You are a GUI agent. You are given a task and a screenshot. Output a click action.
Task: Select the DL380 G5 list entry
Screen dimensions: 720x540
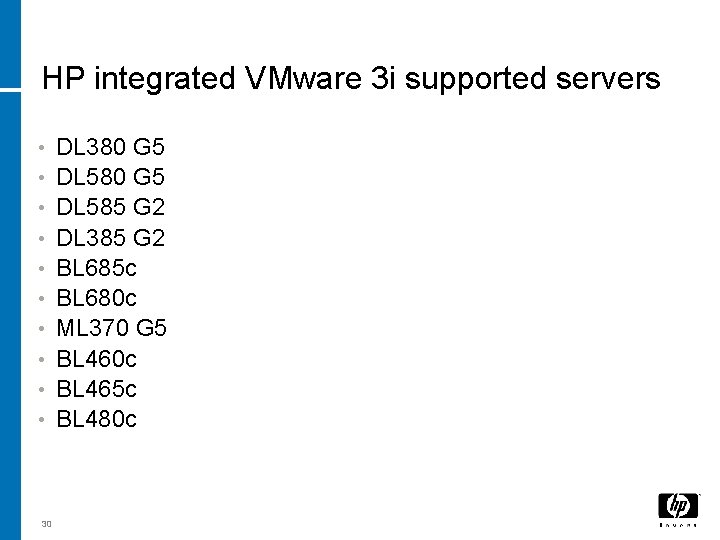[110, 148]
